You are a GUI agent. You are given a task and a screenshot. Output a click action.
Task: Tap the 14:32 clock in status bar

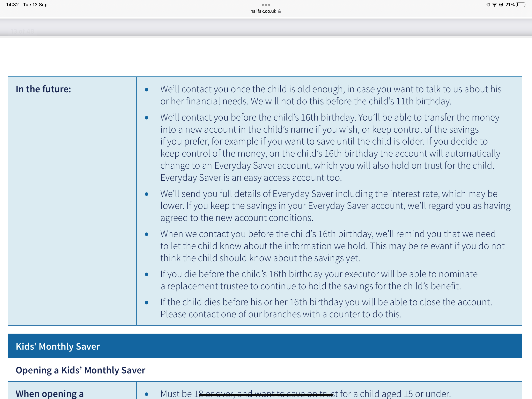point(12,4)
